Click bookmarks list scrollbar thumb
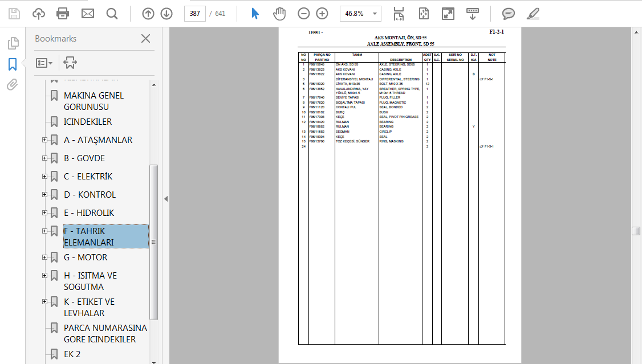 [x=154, y=242]
